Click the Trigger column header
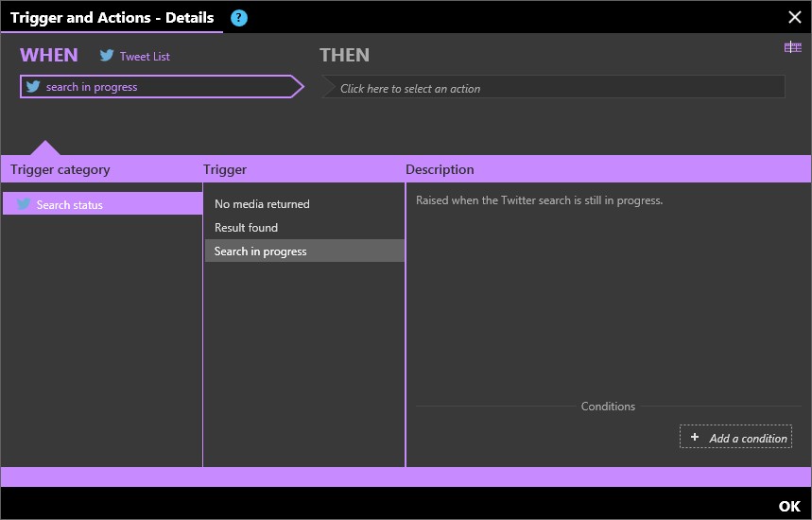The height and width of the screenshot is (520, 812). click(x=225, y=169)
